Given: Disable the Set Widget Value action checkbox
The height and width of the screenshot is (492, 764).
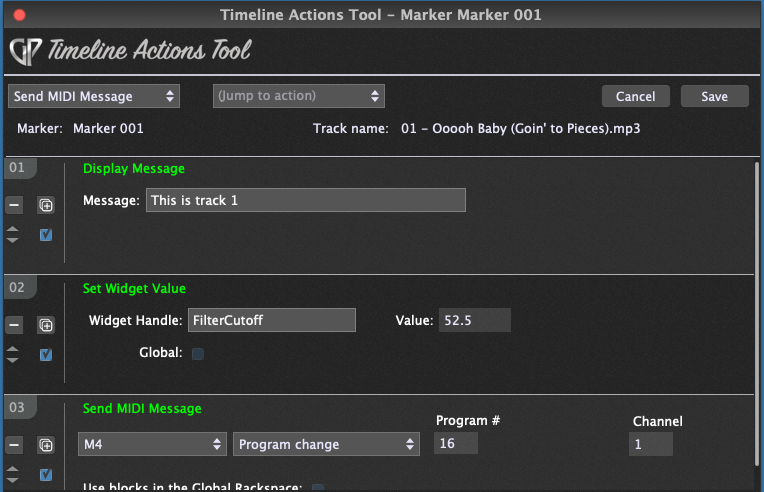Looking at the screenshot, I should [x=46, y=355].
